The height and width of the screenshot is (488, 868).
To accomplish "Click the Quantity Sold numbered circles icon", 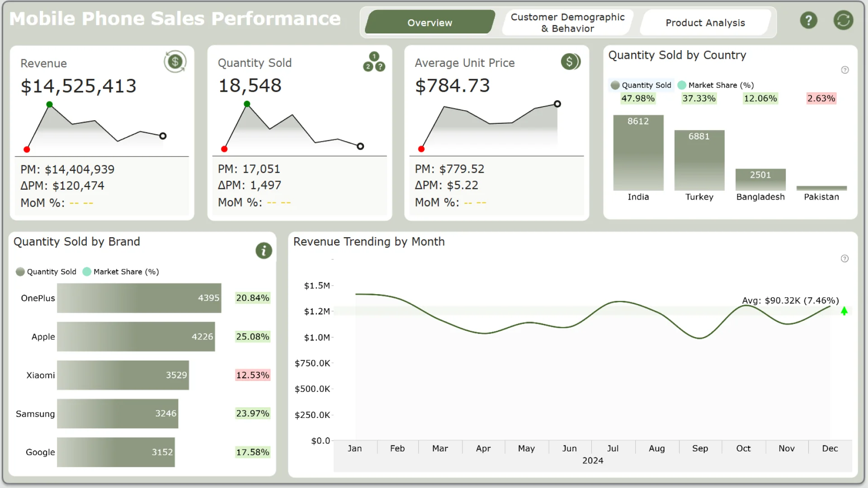I will (374, 62).
